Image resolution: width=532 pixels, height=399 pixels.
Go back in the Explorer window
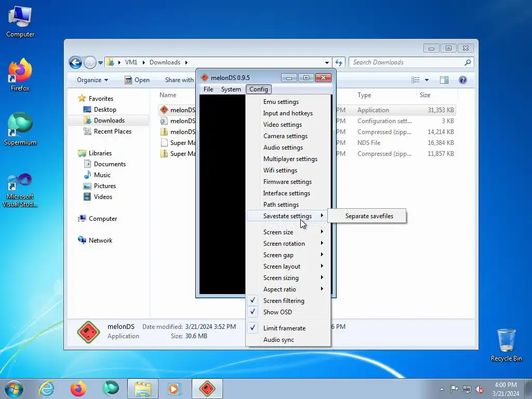pyautogui.click(x=75, y=62)
